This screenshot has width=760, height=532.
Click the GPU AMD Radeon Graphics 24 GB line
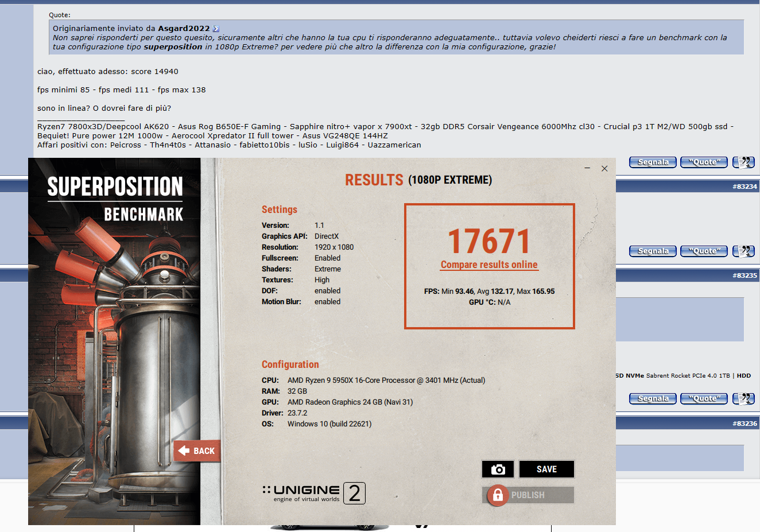point(338,402)
